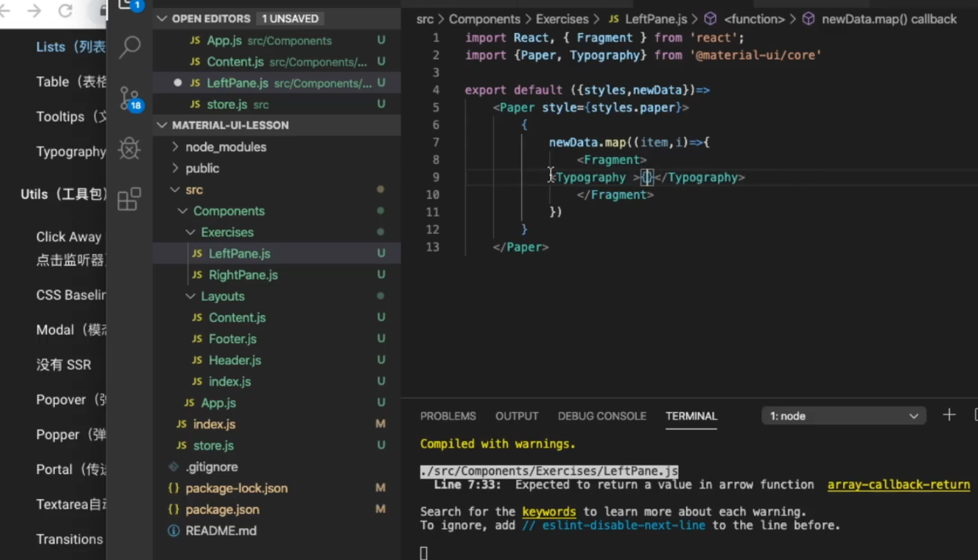
Task: Open the Extensions icon in activity bar
Action: (x=129, y=199)
